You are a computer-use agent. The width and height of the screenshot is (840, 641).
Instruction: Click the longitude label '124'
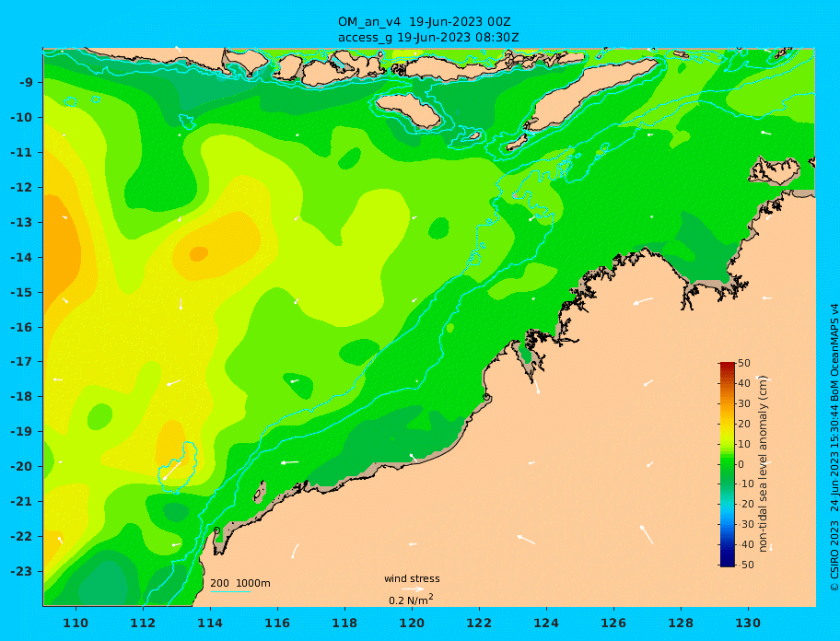[546, 623]
